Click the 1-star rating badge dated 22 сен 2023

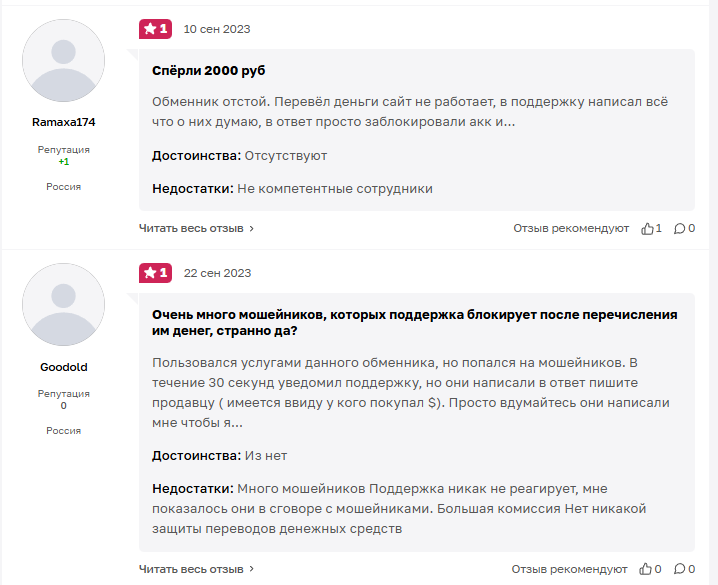coord(155,273)
